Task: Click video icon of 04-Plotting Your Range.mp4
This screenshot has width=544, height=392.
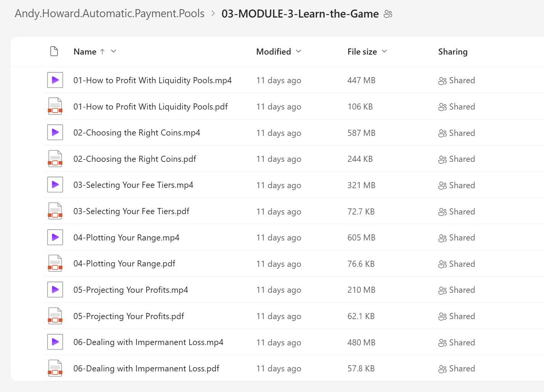Action: (x=55, y=237)
